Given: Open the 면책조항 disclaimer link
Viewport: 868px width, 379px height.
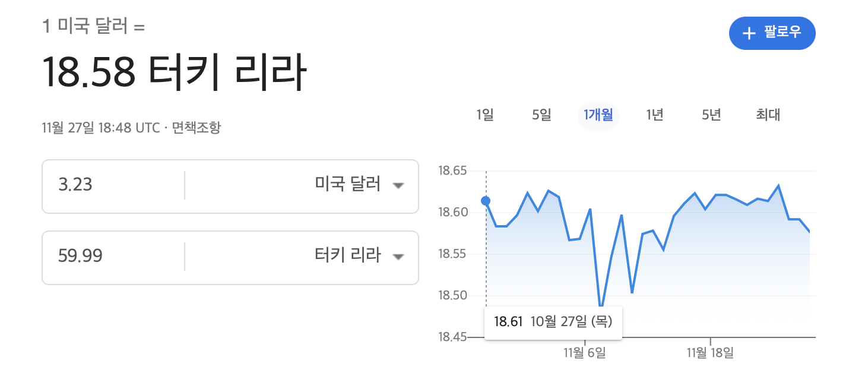Looking at the screenshot, I should [197, 127].
